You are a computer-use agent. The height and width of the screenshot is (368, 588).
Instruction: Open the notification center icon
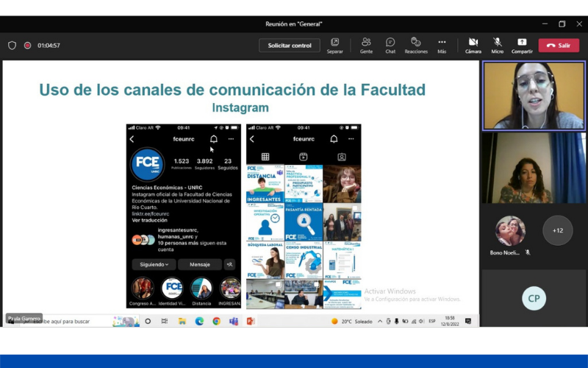[468, 321]
